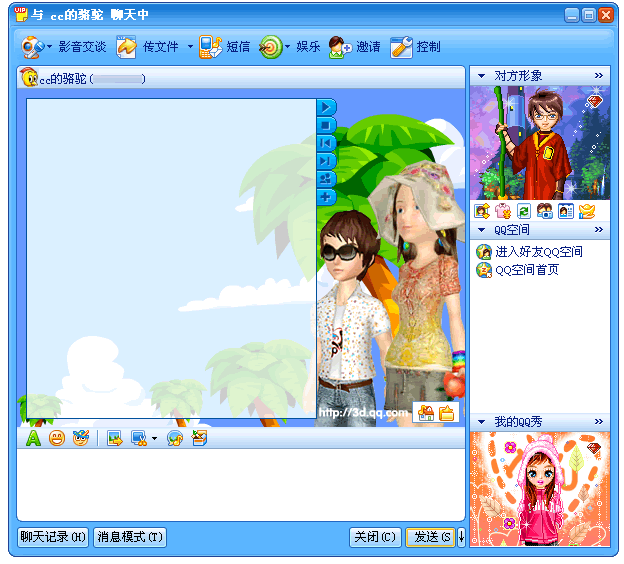Click the magic emoticon icon
This screenshot has height=564, width=624.
(81, 438)
